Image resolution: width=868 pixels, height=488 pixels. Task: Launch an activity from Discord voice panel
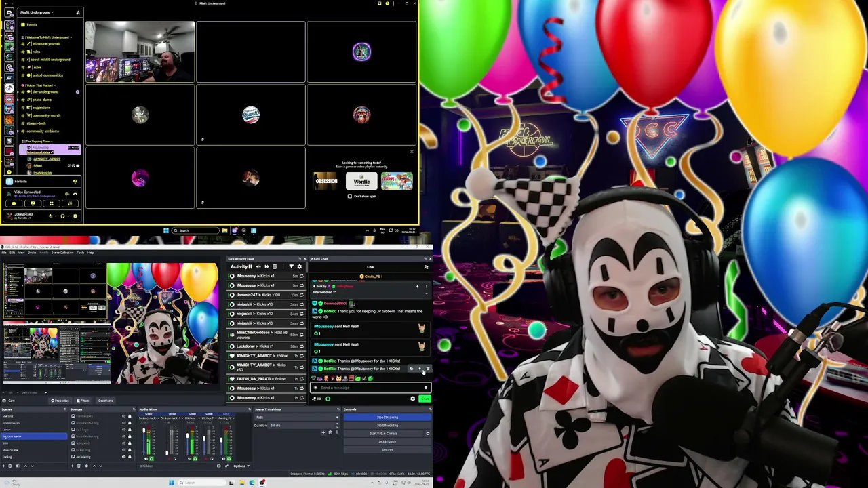tap(52, 203)
